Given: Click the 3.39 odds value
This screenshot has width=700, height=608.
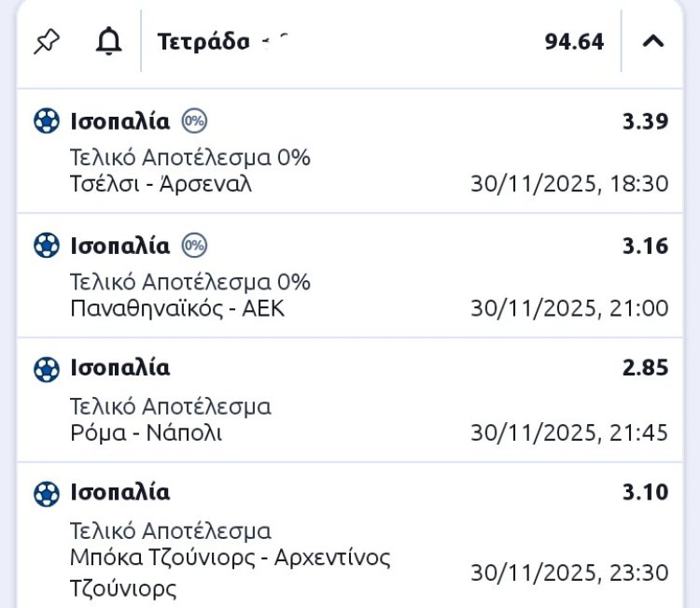Looking at the screenshot, I should [645, 121].
